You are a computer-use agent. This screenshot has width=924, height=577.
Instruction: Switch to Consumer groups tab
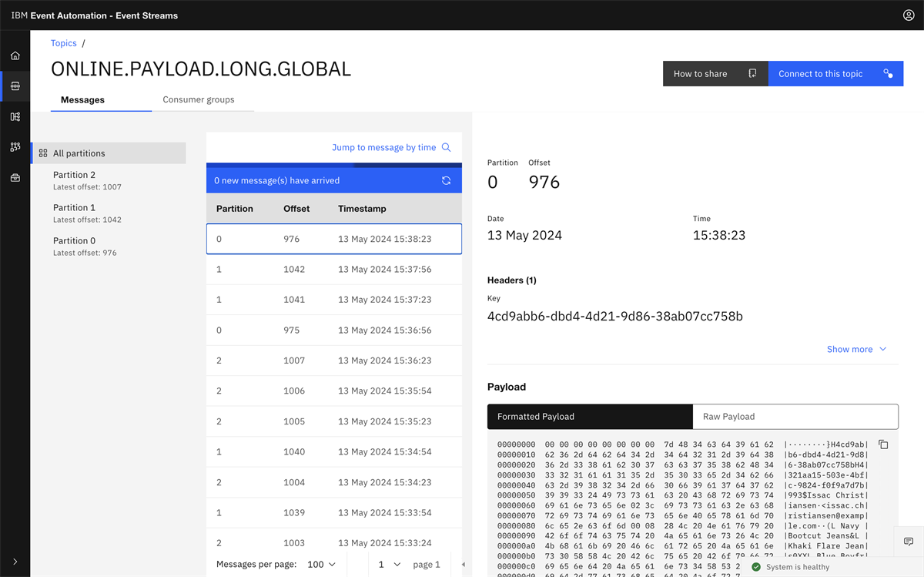point(203,99)
